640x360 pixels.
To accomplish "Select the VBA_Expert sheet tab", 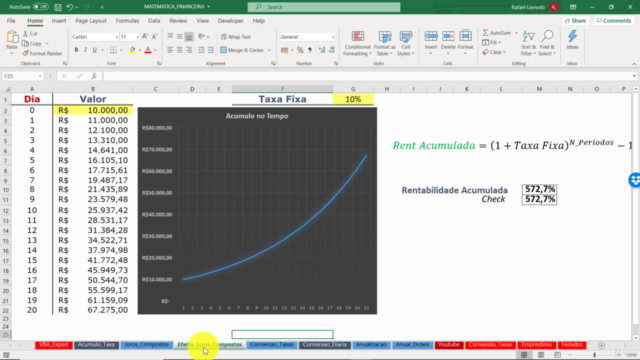I will pyautogui.click(x=54, y=345).
